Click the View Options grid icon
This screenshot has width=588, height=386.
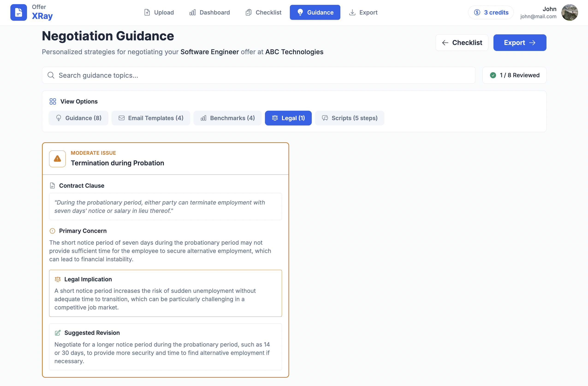(53, 101)
